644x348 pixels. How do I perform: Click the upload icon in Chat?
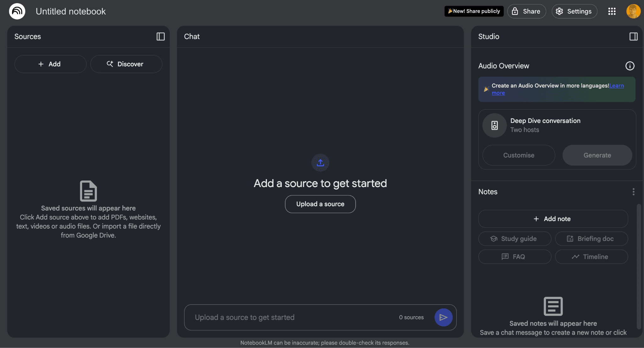coord(320,163)
